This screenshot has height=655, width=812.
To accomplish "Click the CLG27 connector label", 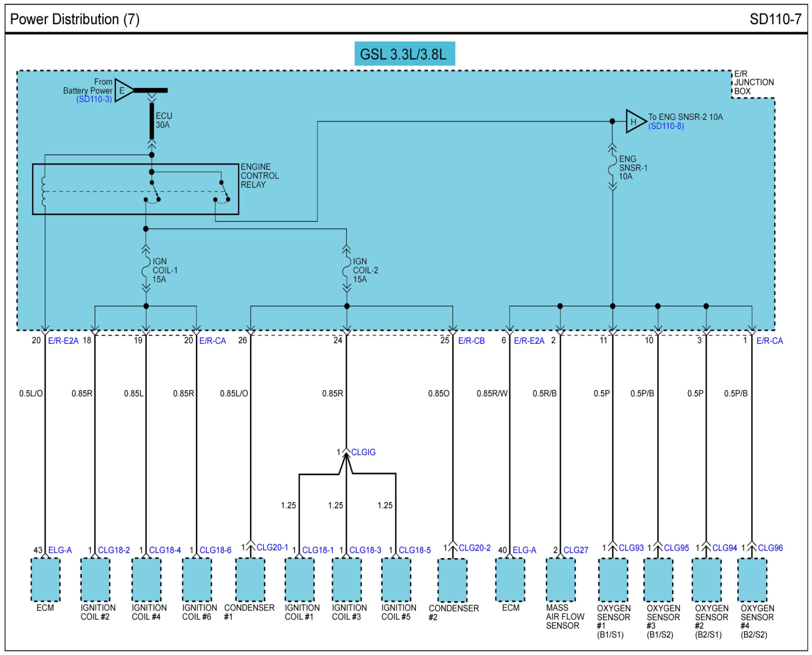I will tap(575, 550).
